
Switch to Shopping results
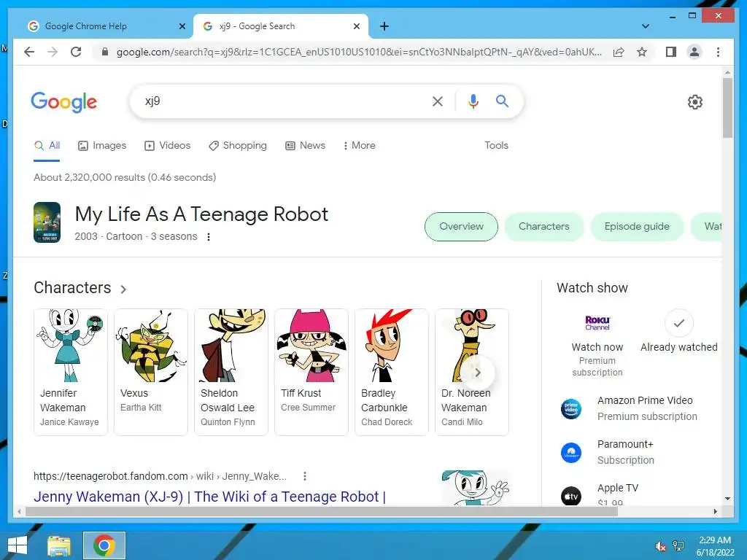coord(238,146)
